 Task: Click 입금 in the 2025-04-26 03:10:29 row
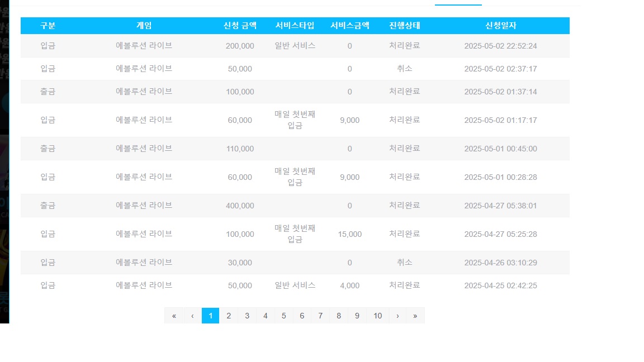coord(48,262)
